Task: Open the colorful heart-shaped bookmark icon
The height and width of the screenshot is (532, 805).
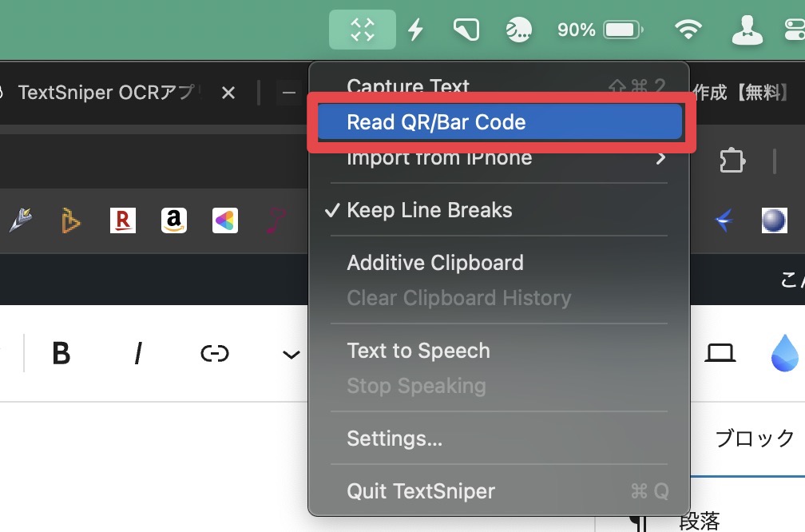Action: pos(225,220)
